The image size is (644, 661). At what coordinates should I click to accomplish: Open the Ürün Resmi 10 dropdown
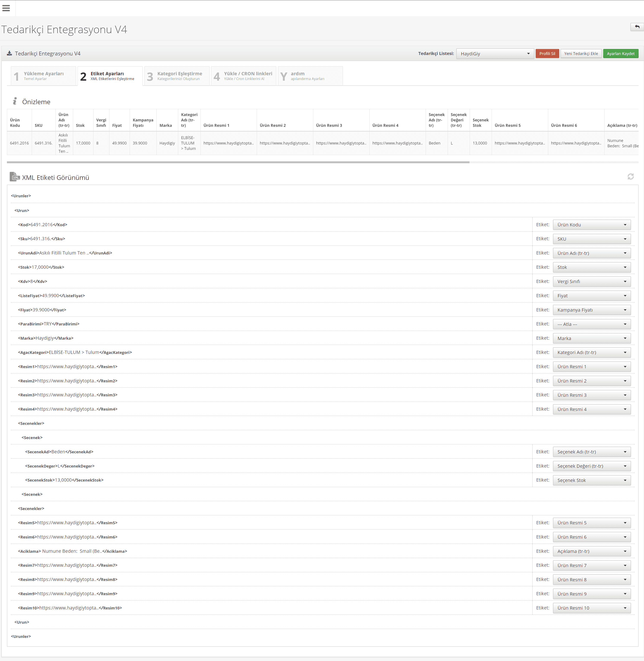pos(592,608)
